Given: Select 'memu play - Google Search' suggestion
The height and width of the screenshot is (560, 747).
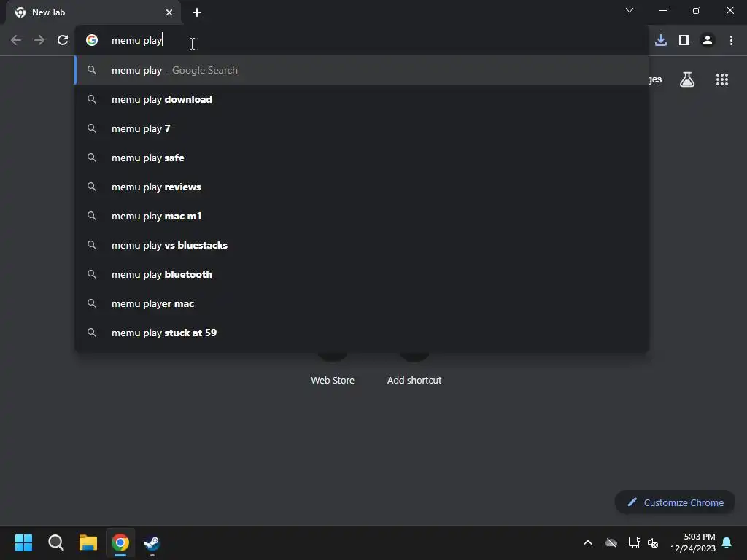Looking at the screenshot, I should point(362,70).
